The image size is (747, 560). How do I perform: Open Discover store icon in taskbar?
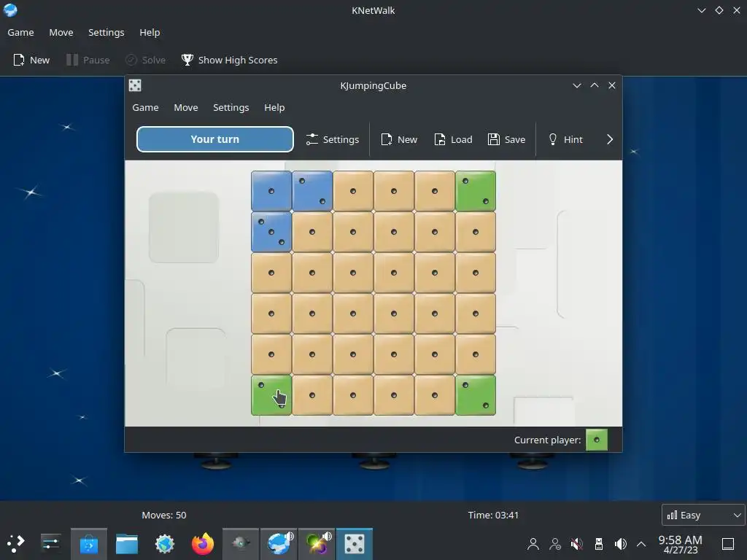88,544
